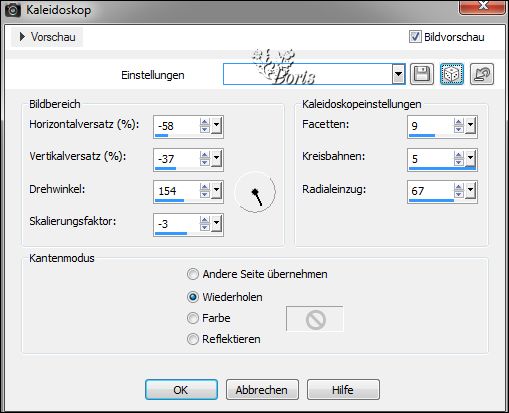
Task: Click the save preset floppy disk icon
Action: [x=422, y=74]
